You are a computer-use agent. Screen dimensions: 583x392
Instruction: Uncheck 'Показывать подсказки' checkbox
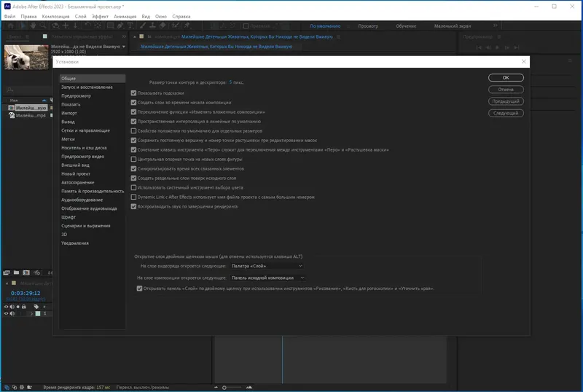[133, 93]
